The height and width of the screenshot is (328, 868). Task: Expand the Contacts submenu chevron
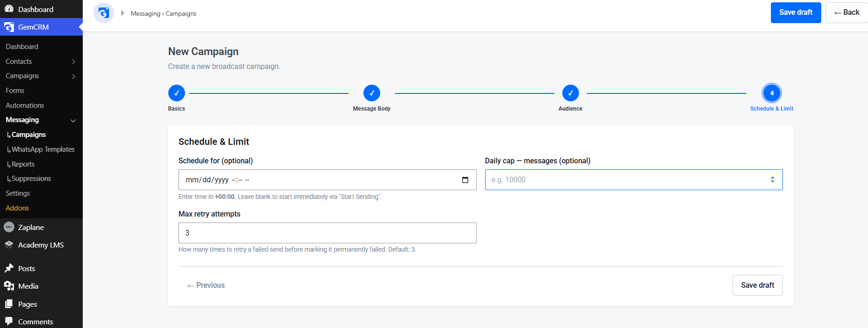click(x=74, y=62)
